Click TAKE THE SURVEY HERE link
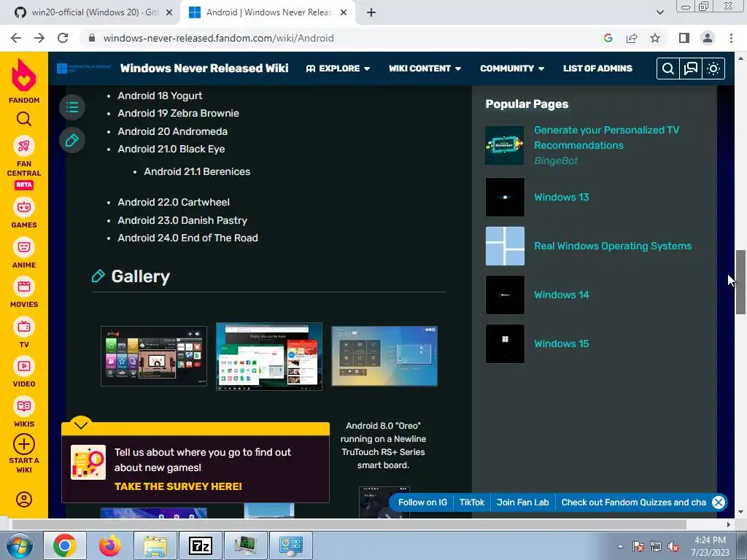Screen dimensions: 747x560 pos(178,486)
